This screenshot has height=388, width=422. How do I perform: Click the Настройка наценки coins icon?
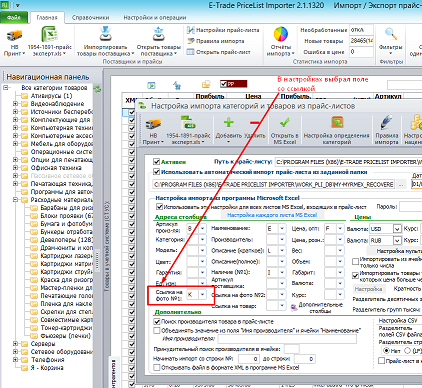click(x=416, y=122)
